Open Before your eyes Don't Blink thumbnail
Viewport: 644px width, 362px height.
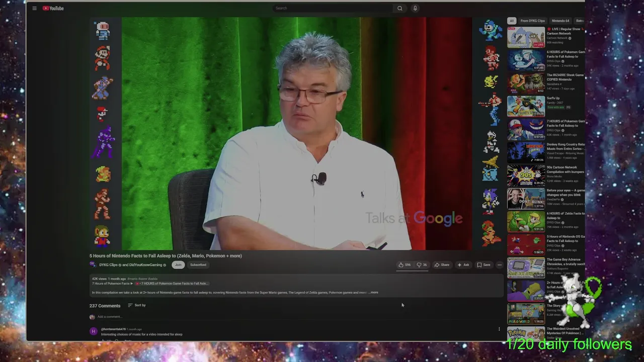[526, 199]
